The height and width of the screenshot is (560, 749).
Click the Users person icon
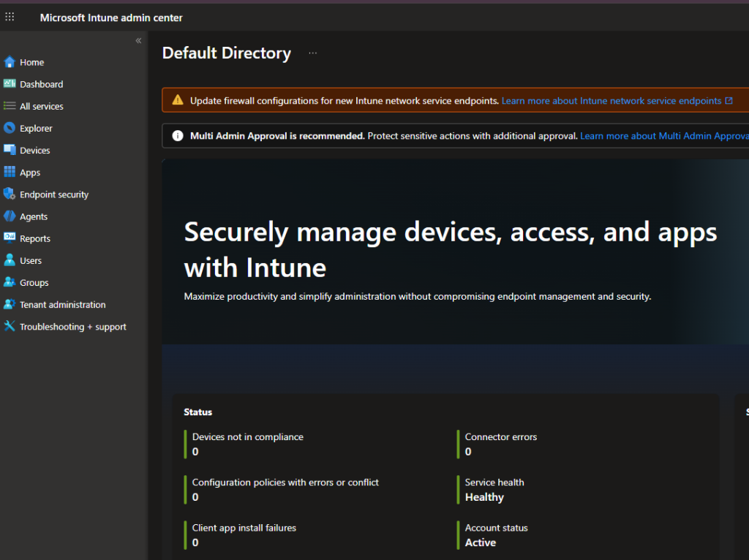[10, 260]
